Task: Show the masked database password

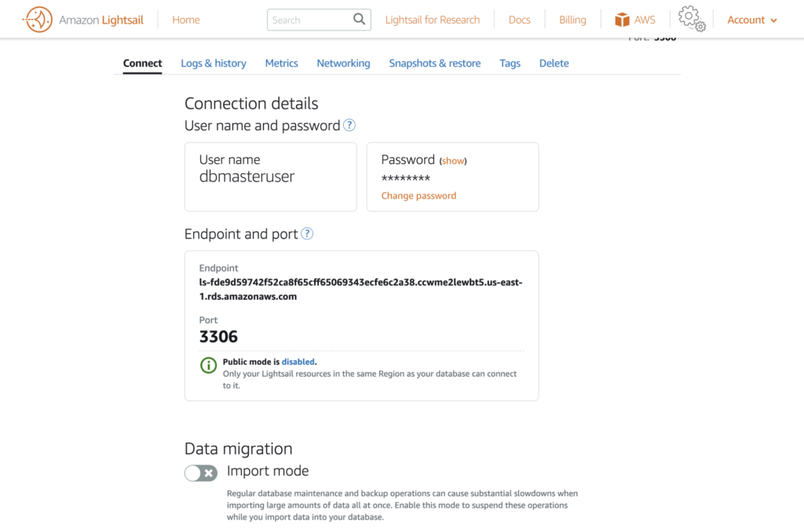Action: point(453,159)
